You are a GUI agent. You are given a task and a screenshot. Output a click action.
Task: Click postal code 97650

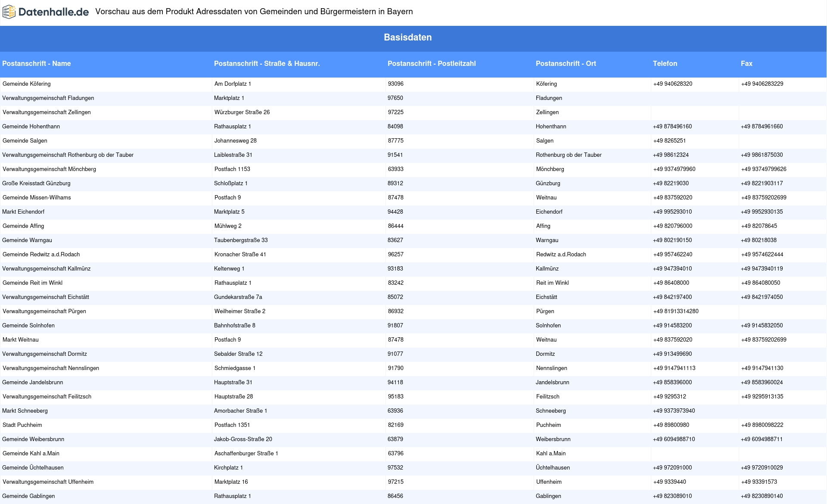(x=395, y=98)
